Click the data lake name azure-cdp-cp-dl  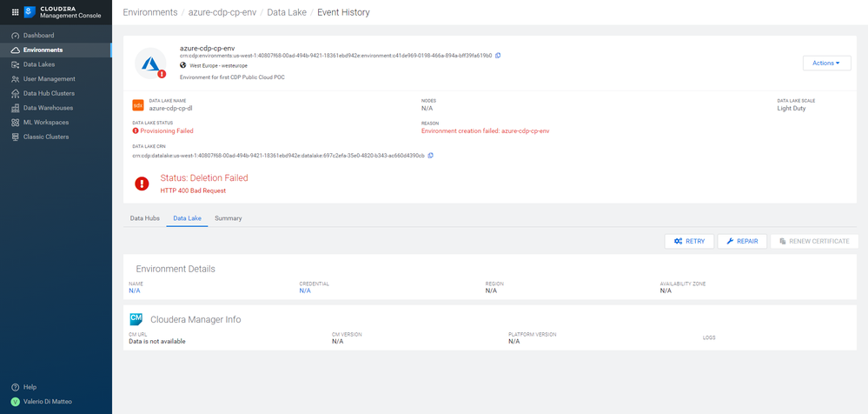pos(170,108)
